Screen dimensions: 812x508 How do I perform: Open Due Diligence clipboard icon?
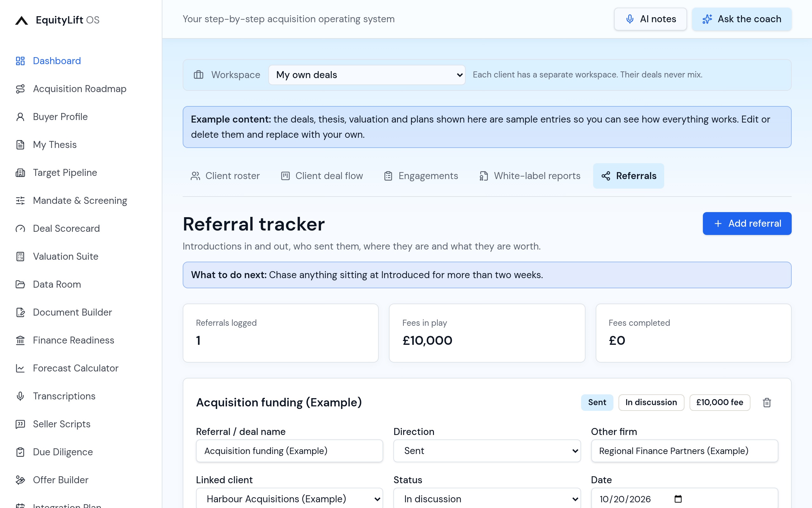click(20, 452)
